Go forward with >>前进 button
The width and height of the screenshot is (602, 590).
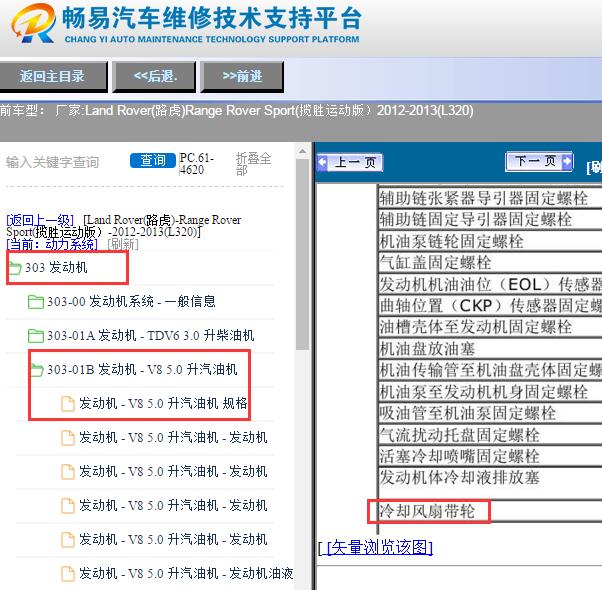[242, 76]
